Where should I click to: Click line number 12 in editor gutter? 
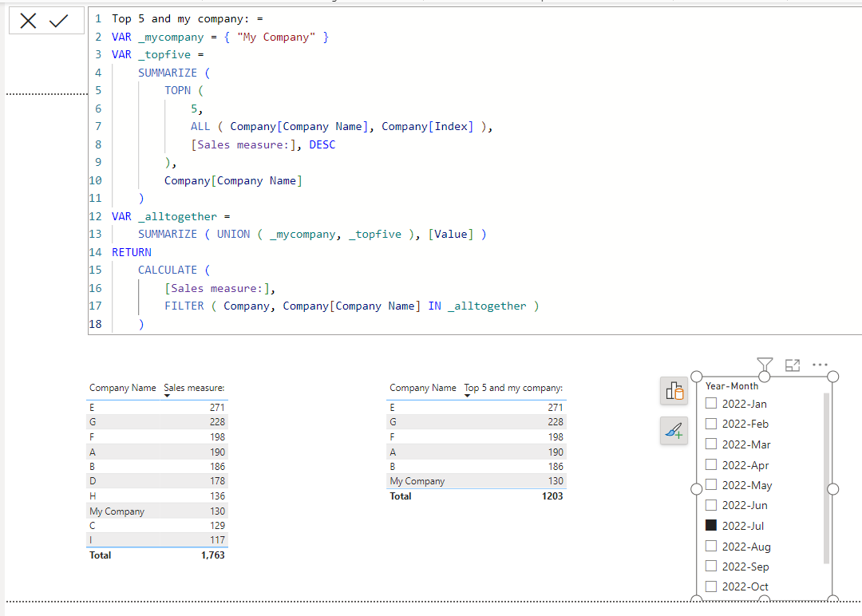pyautogui.click(x=95, y=216)
